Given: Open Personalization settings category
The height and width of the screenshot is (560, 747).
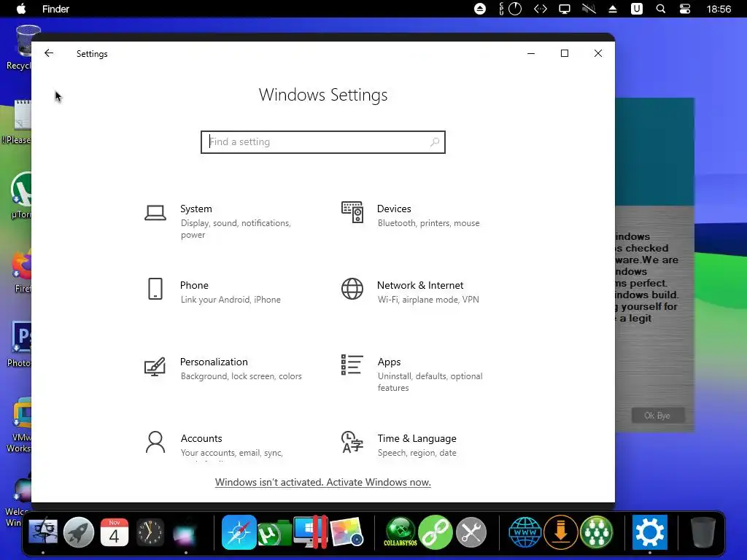Looking at the screenshot, I should click(223, 368).
